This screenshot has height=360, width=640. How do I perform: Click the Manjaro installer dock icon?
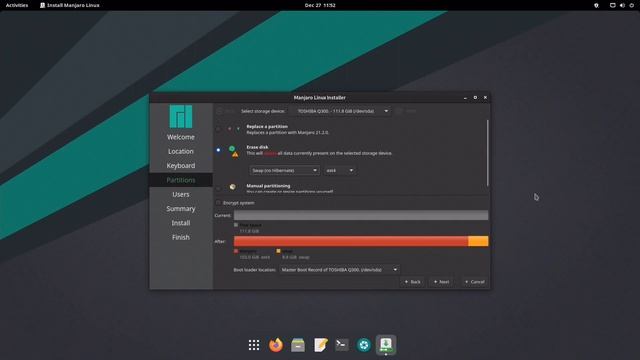coord(386,344)
